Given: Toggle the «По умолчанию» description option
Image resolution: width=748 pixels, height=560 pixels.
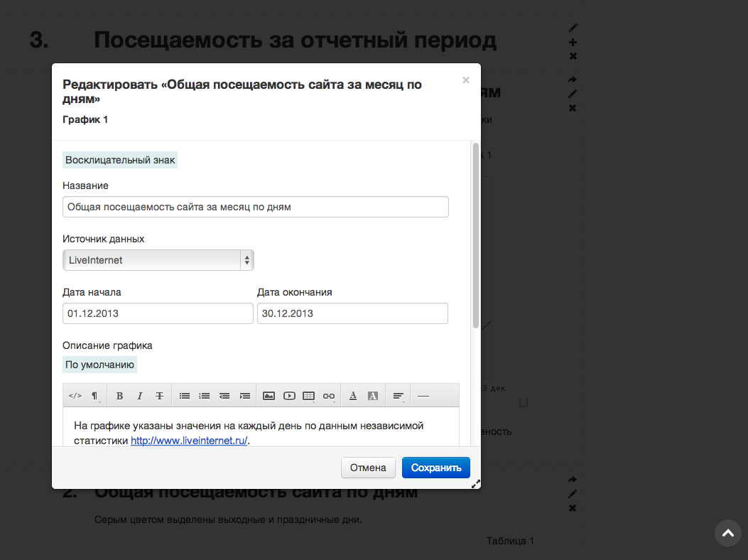Looking at the screenshot, I should (x=99, y=365).
